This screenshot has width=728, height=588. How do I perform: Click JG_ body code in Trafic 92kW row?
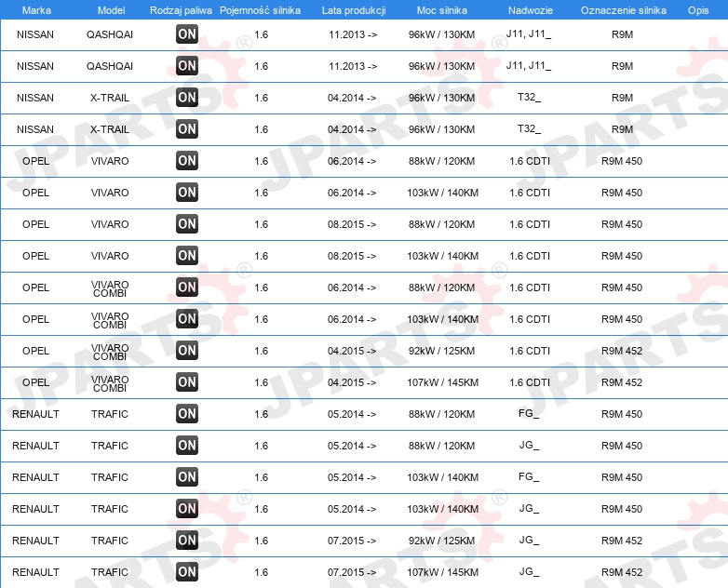click(x=529, y=540)
